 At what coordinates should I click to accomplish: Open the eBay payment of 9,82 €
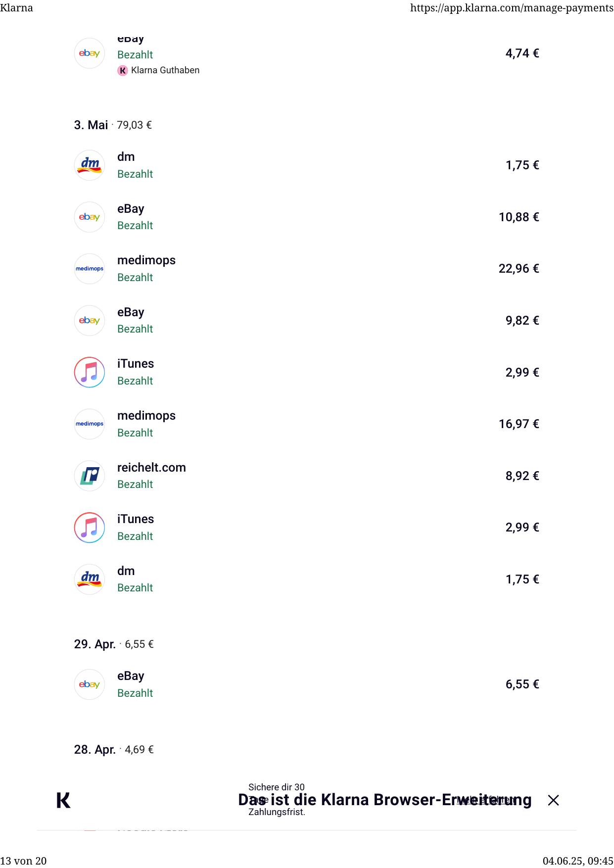131,313
